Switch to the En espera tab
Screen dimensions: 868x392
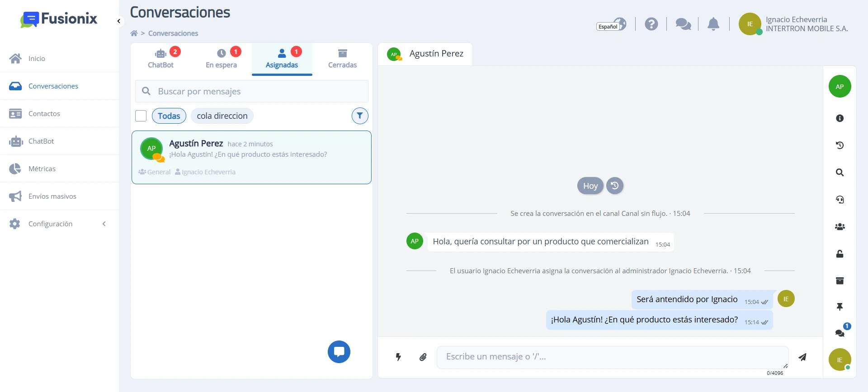(221, 59)
